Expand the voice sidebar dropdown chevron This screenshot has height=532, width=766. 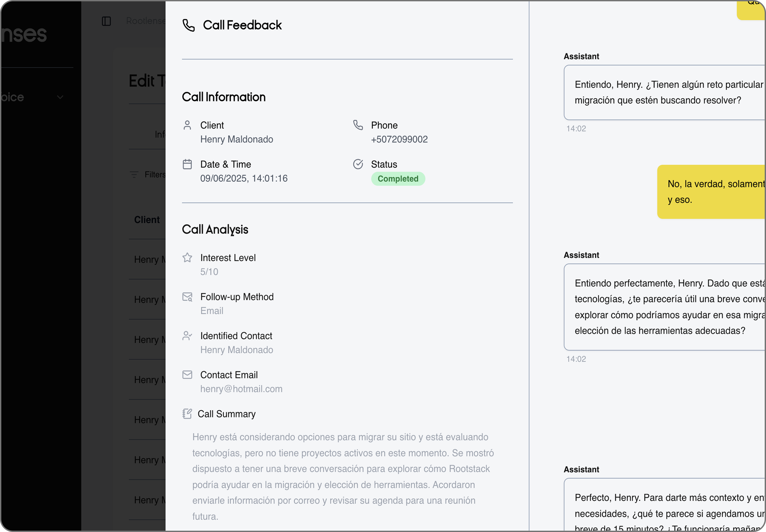coord(60,97)
